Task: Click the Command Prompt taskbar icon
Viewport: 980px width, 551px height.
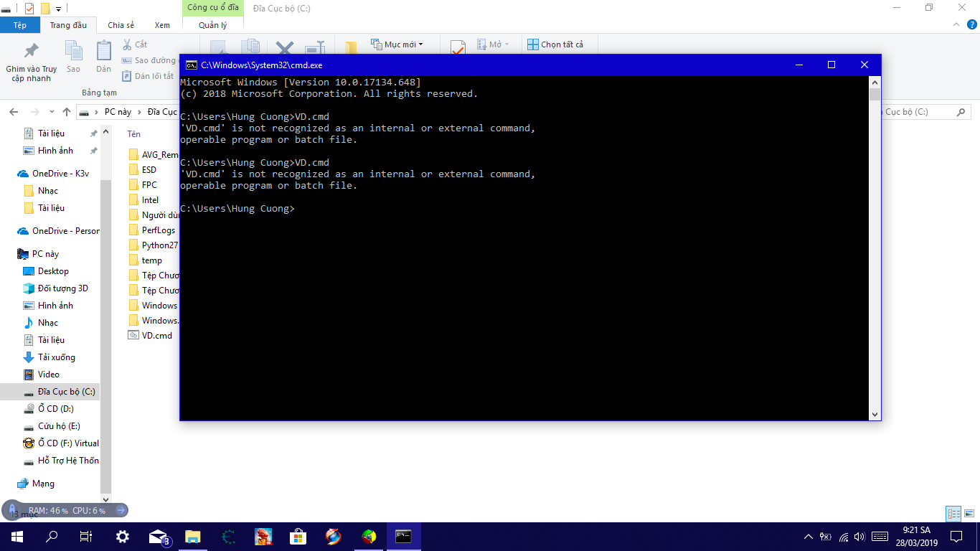Action: 404,537
